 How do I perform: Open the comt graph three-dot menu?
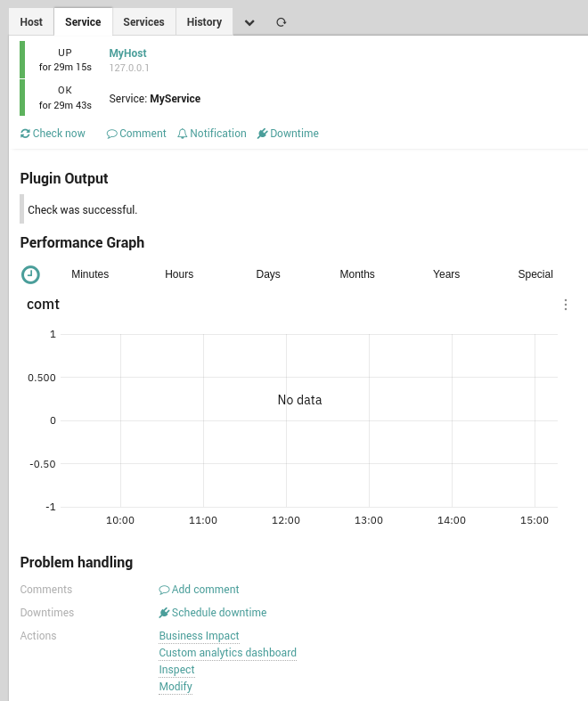click(566, 305)
